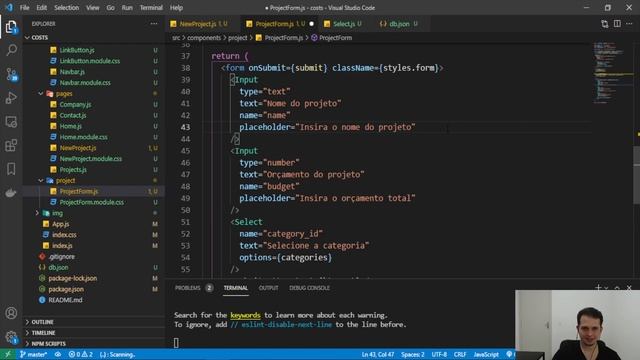Click the Spaces: 2 indentation status item
Image resolution: width=640 pixels, height=360 pixels.
click(x=412, y=354)
